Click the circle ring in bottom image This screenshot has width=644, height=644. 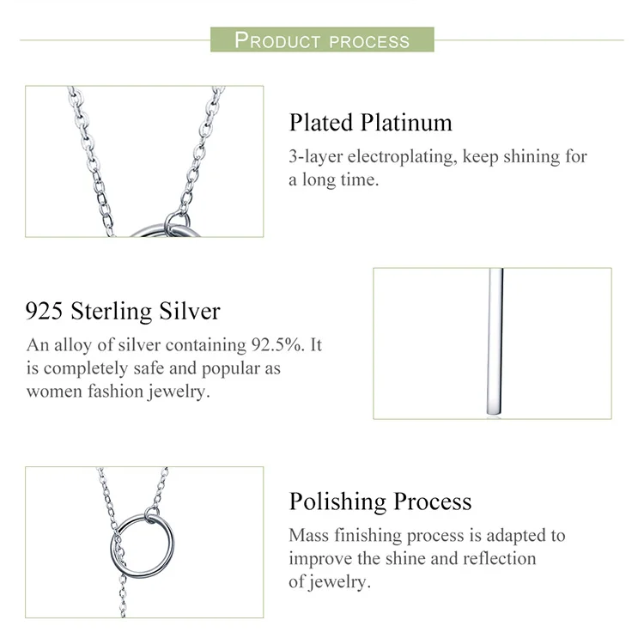[x=143, y=546]
